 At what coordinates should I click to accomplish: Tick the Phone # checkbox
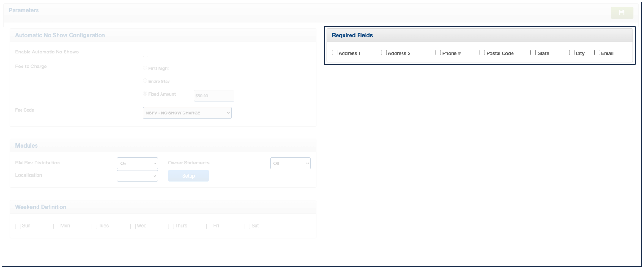coord(438,53)
